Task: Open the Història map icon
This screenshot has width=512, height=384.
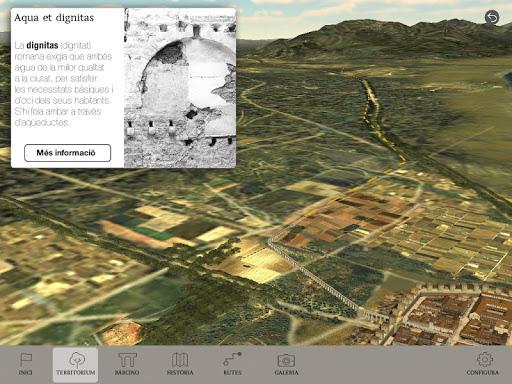Action: [180, 360]
